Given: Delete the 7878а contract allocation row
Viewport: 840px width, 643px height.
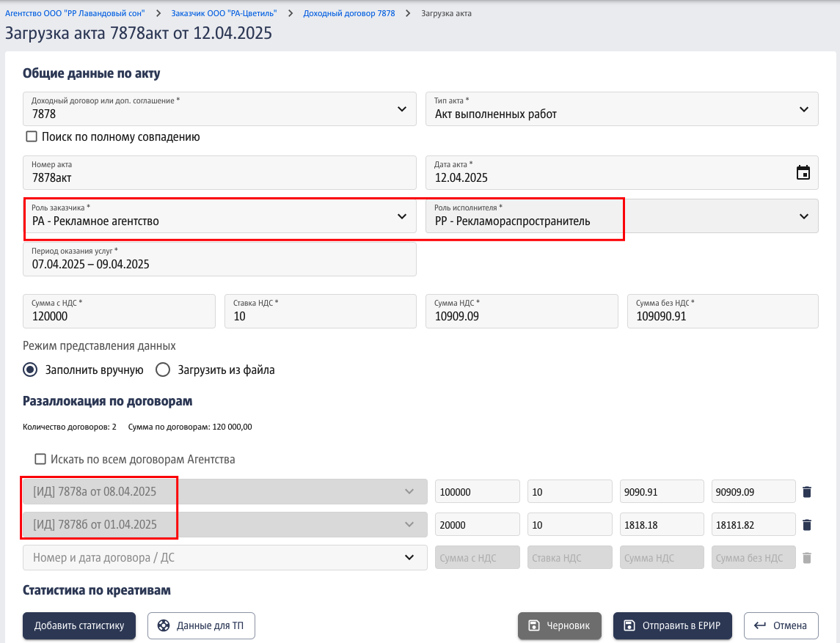Looking at the screenshot, I should click(x=807, y=491).
